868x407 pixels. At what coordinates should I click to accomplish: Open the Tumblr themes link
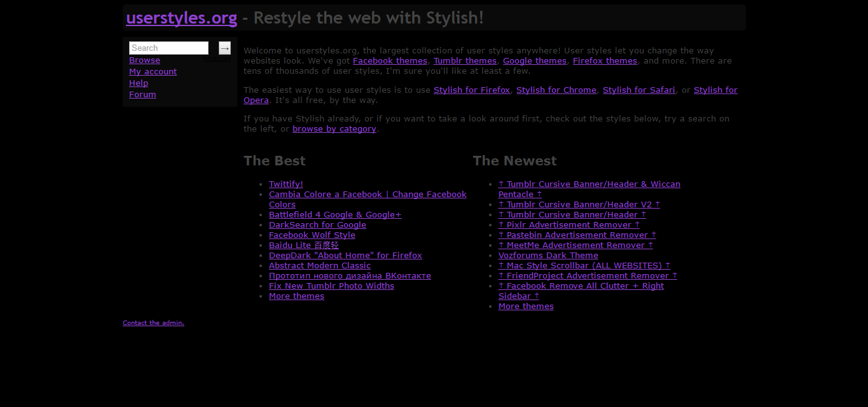pyautogui.click(x=465, y=61)
